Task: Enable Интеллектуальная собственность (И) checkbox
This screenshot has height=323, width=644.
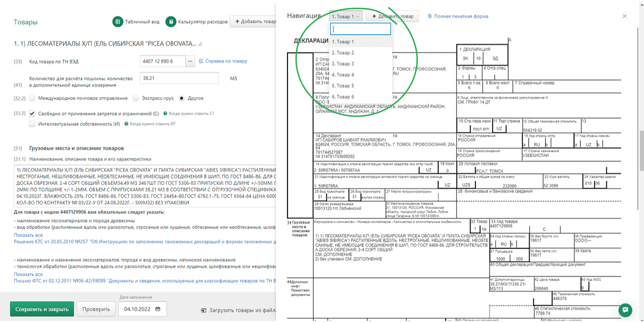Action: pos(32,124)
